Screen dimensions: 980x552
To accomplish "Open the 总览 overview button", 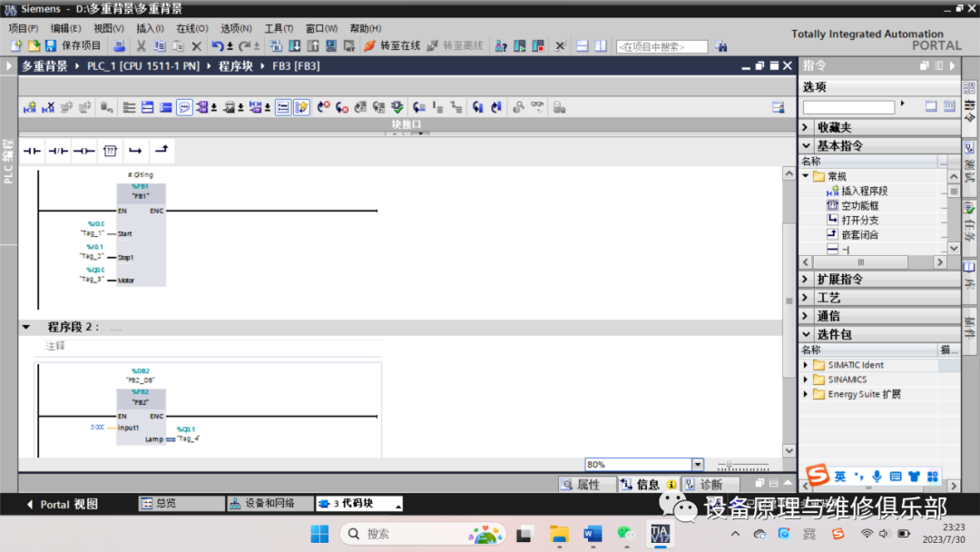I will 181,503.
